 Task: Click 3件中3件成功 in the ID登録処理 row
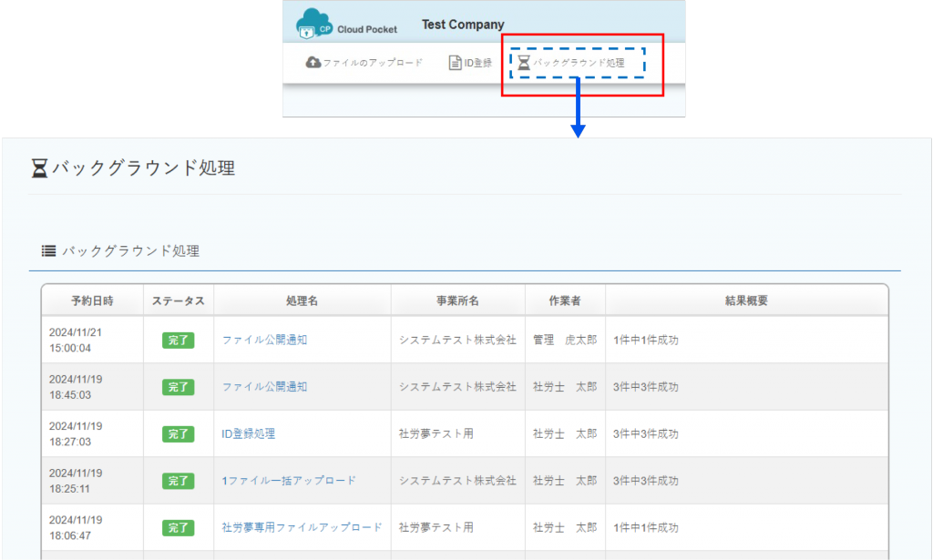[x=646, y=434]
